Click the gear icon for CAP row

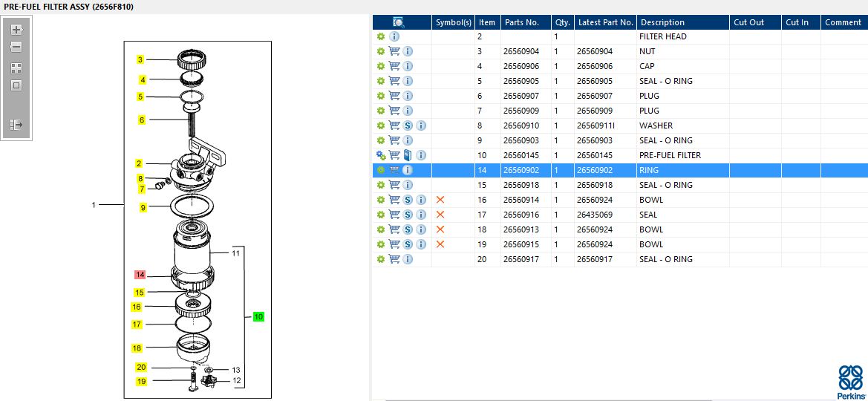coord(381,66)
